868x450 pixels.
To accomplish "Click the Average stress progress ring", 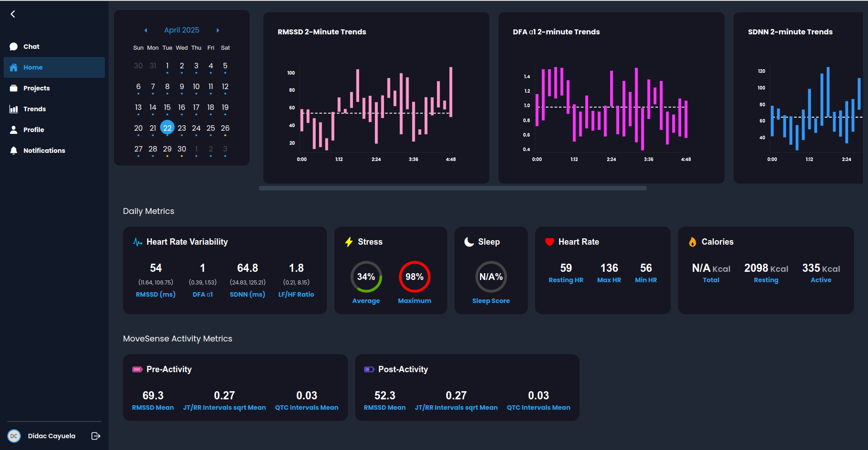I will click(366, 276).
